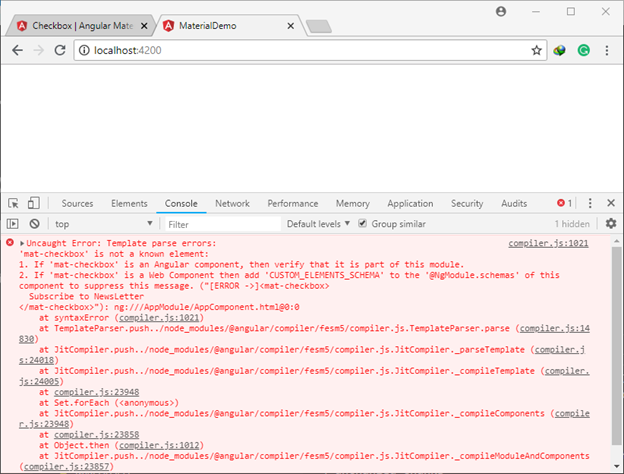Click the console Filter input
Image resolution: width=624 pixels, height=474 pixels.
(x=223, y=224)
